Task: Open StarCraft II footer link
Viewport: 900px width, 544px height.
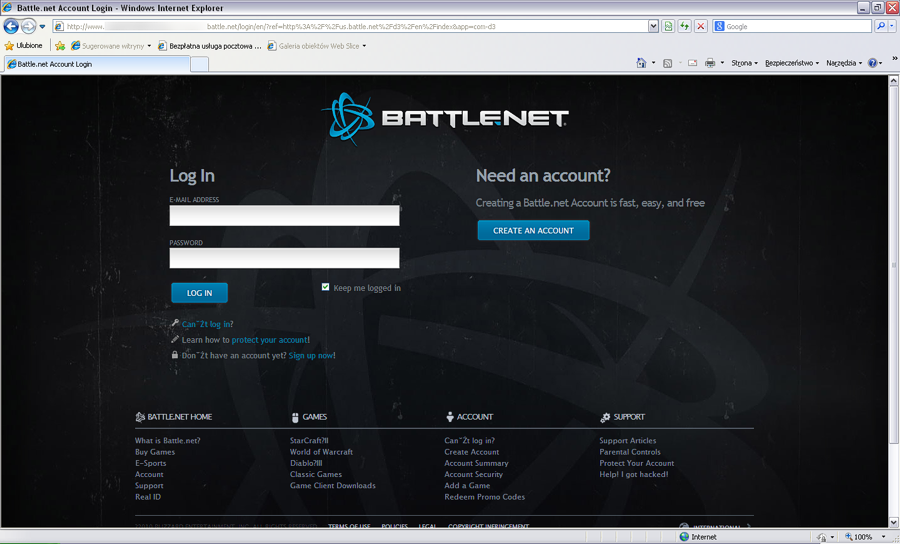Action: [x=309, y=441]
